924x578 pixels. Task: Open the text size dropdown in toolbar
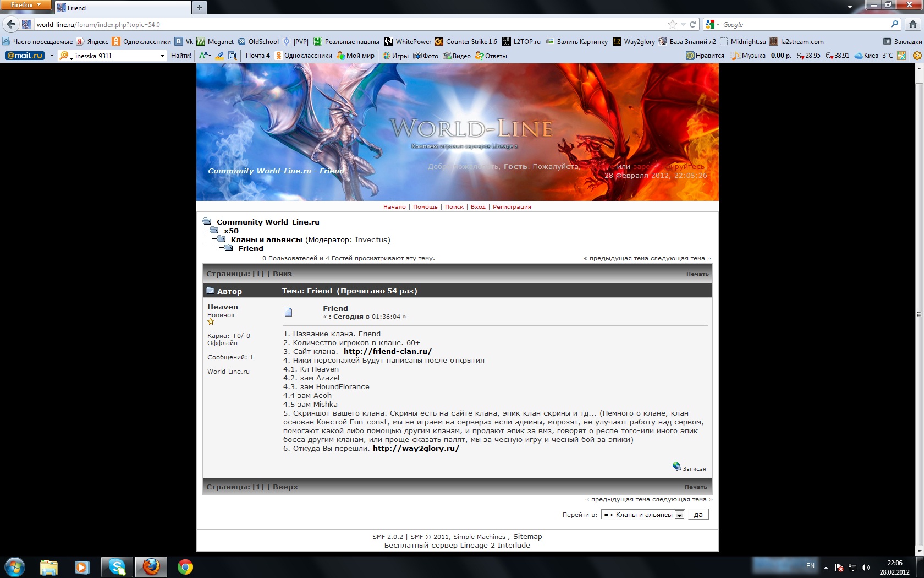click(205, 56)
